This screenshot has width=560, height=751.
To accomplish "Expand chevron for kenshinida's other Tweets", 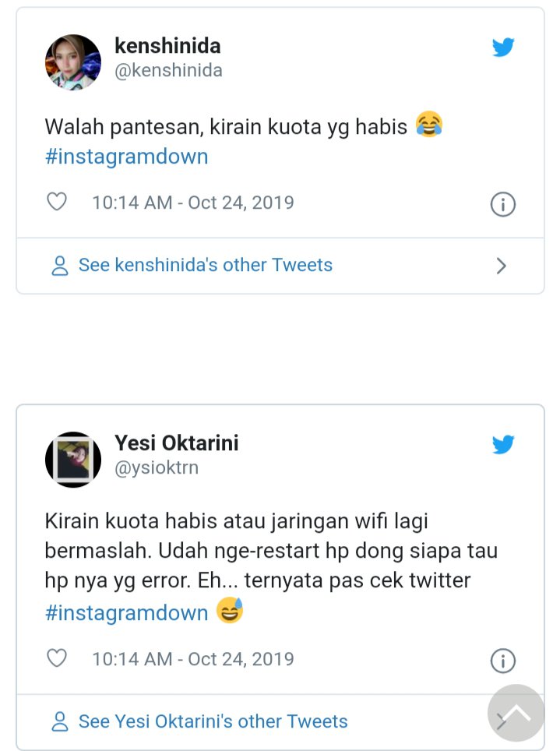I will tap(502, 266).
